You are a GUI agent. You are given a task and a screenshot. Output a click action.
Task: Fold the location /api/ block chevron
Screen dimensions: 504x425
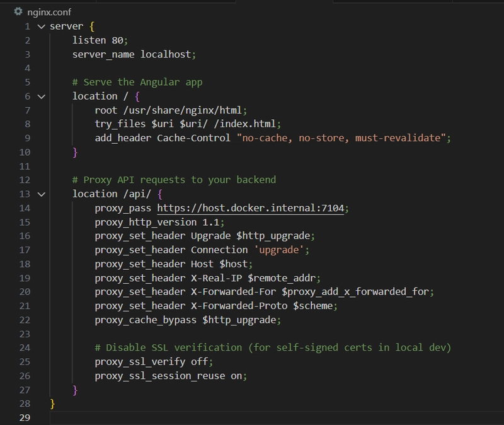[42, 194]
